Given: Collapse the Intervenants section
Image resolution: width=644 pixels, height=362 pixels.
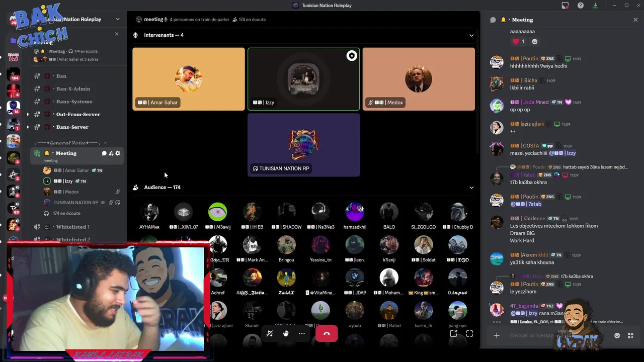Looking at the screenshot, I should [471, 35].
